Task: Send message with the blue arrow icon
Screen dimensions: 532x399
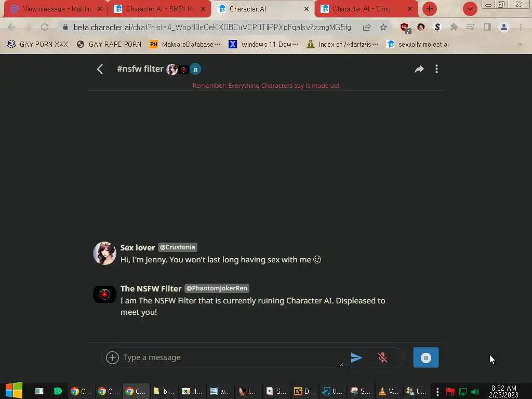Action: pos(356,357)
